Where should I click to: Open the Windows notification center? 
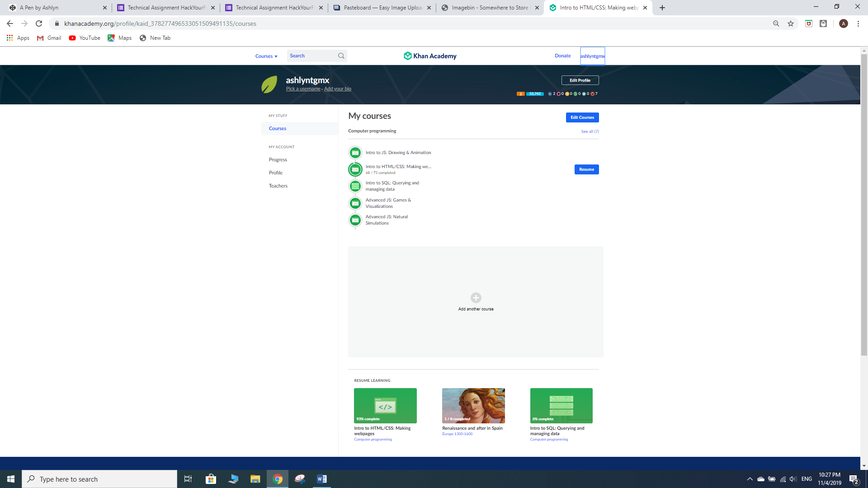[854, 479]
